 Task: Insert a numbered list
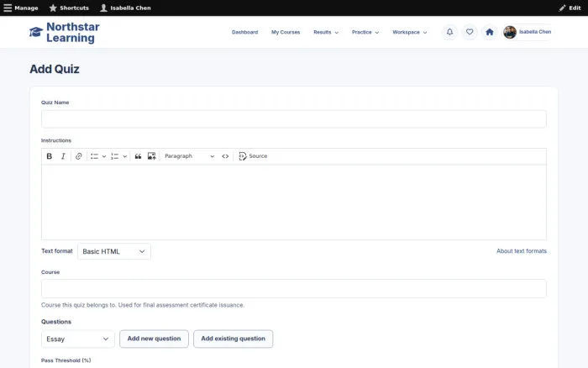click(x=115, y=156)
